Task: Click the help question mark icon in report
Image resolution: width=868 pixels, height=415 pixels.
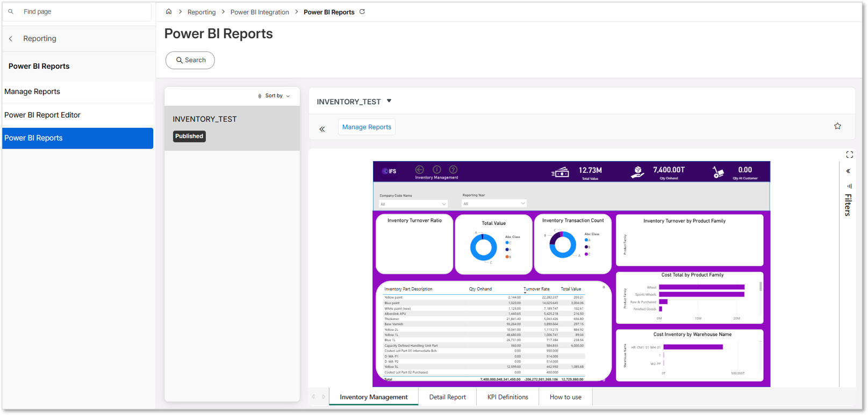Action: click(453, 170)
